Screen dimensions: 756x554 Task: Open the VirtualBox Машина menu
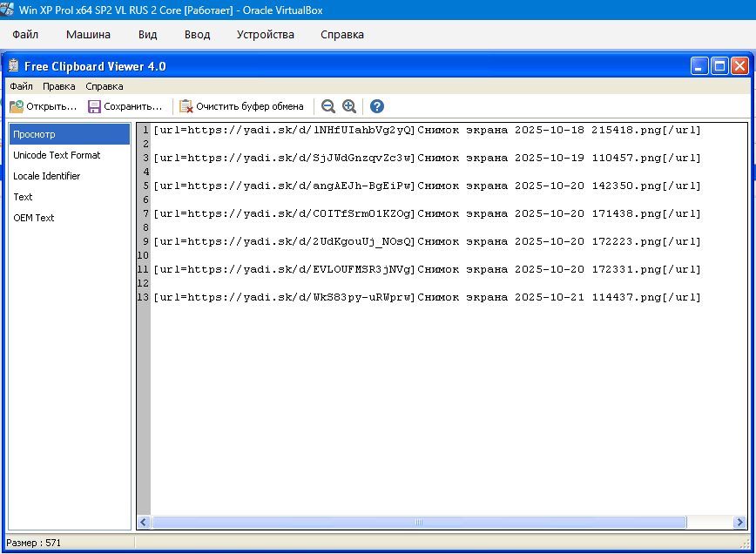pos(88,35)
